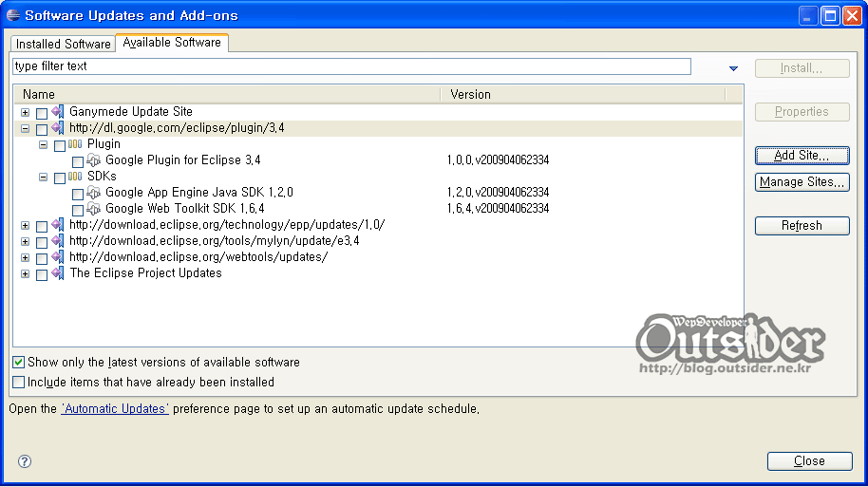Expand the webtools updates site node
This screenshot has height=487, width=868.
25,257
